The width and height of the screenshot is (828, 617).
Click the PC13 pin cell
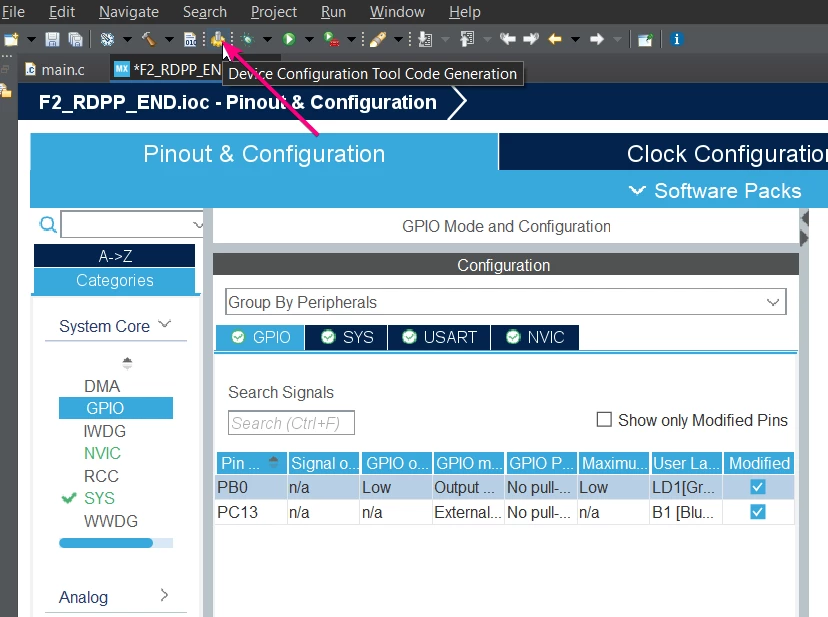coord(251,512)
